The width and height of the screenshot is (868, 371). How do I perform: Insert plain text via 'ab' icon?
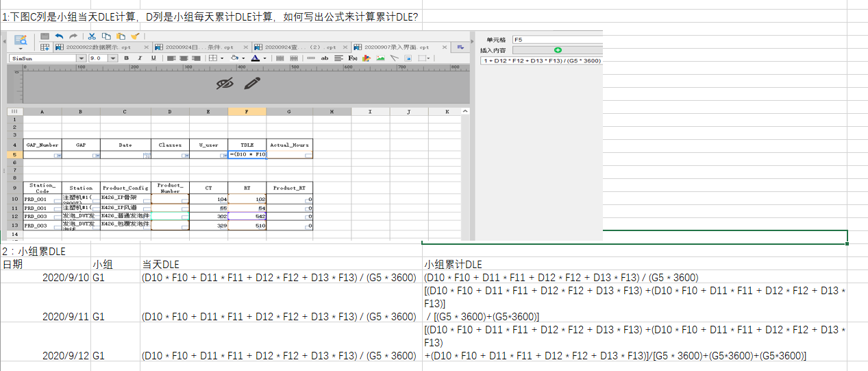[325, 58]
